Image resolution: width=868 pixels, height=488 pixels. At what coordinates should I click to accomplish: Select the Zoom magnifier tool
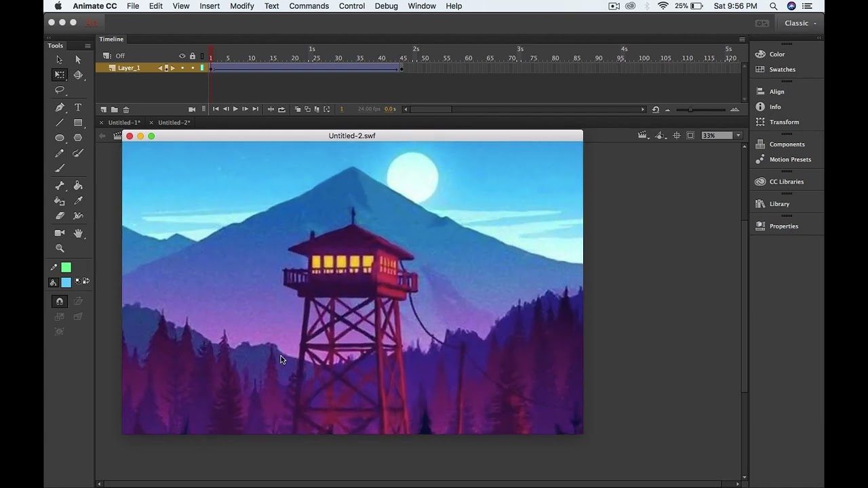pos(60,248)
